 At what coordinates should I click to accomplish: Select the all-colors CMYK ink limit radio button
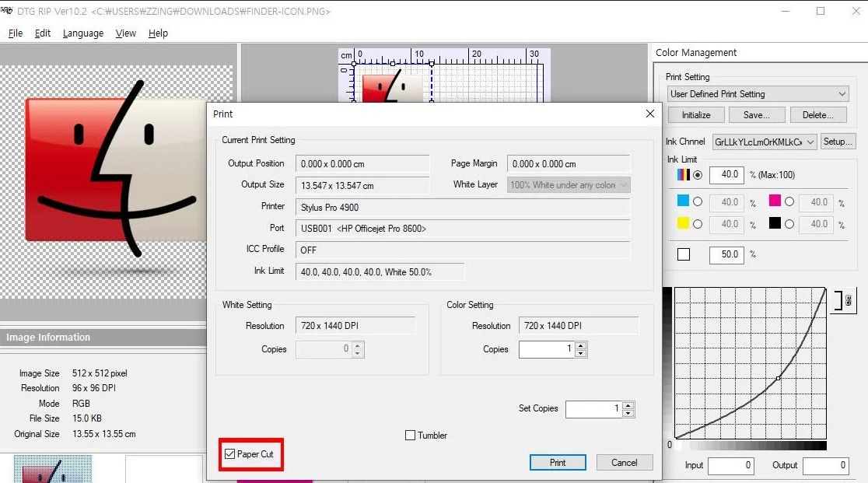[x=698, y=175]
